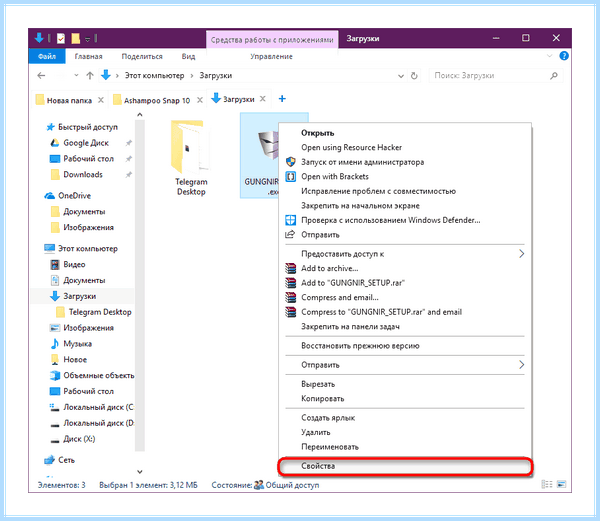Expand the ribbon with the chevron

(x=549, y=56)
